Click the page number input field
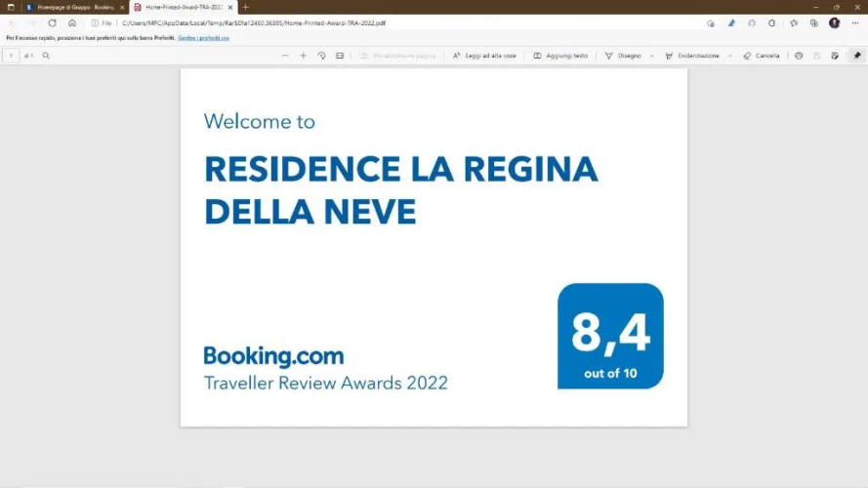Viewport: 868px width, 488px height. (11, 56)
